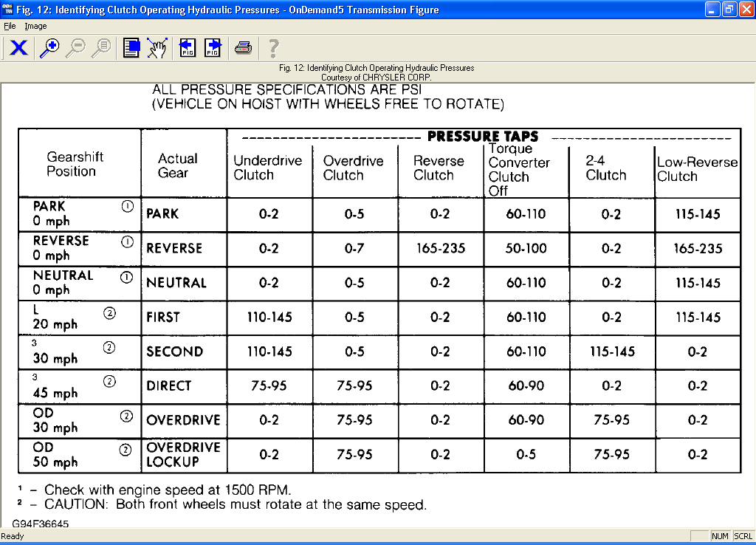Open the Image menu

(35, 26)
